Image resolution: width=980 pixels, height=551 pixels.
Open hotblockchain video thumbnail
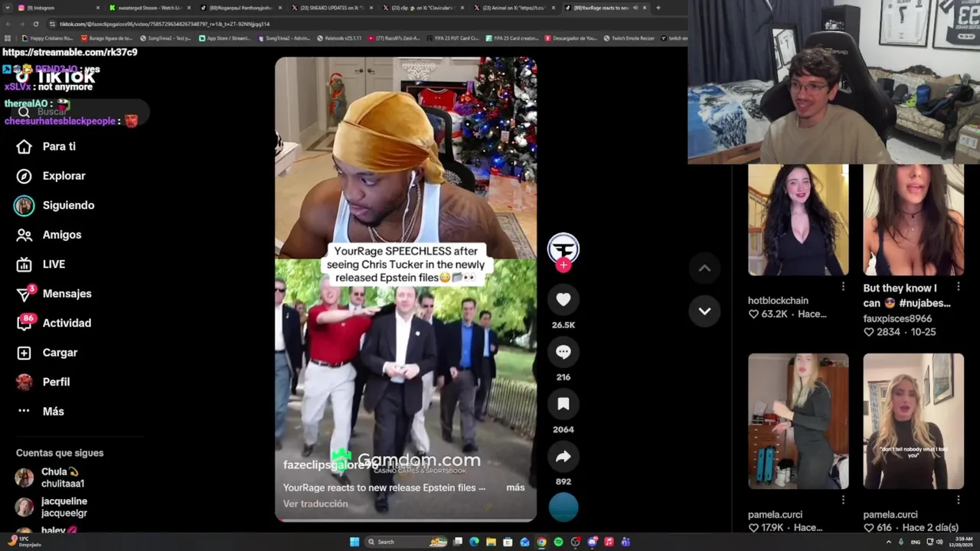tap(798, 220)
